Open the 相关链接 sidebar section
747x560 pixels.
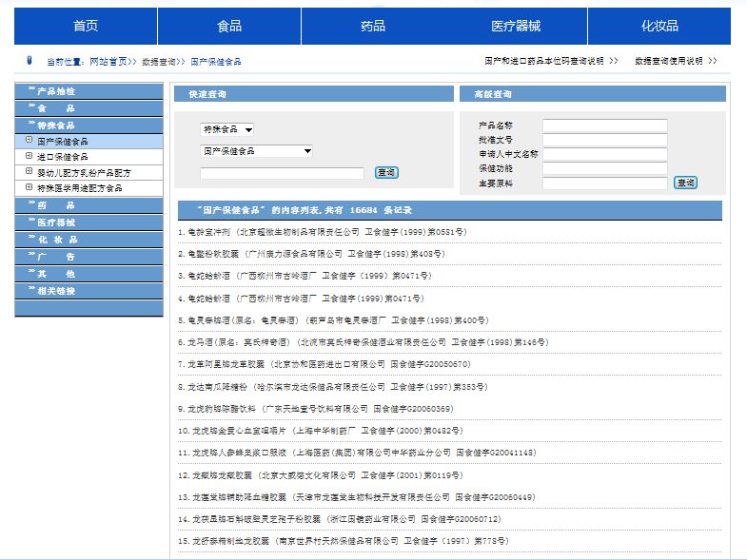click(x=88, y=291)
